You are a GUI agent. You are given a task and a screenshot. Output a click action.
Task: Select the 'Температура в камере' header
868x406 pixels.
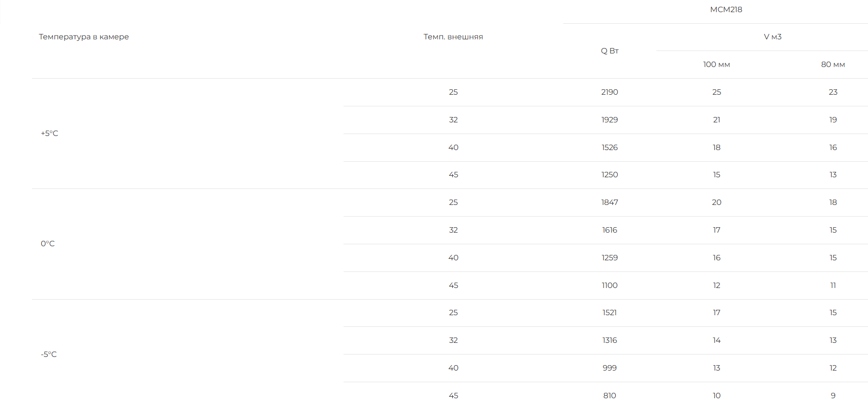84,37
